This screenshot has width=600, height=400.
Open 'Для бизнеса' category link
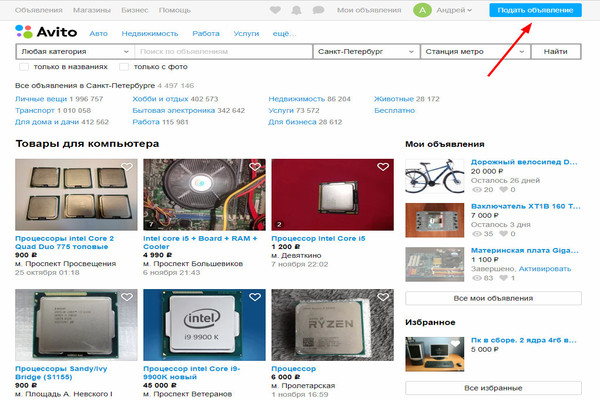pos(292,122)
